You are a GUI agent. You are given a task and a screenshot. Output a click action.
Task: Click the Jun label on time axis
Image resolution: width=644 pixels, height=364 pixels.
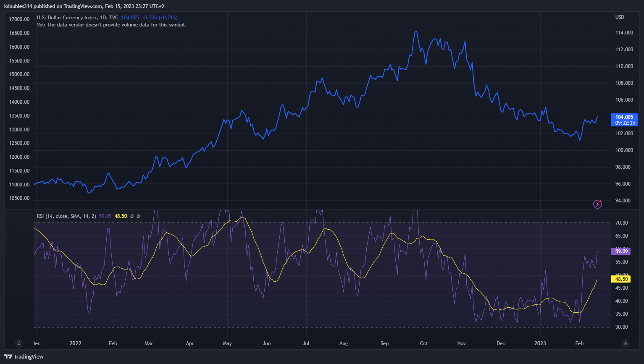coord(267,343)
